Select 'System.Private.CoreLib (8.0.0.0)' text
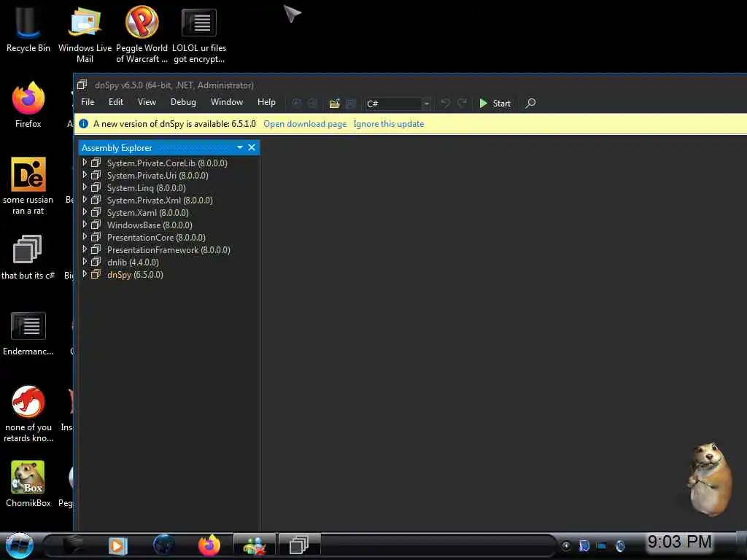 coord(167,163)
